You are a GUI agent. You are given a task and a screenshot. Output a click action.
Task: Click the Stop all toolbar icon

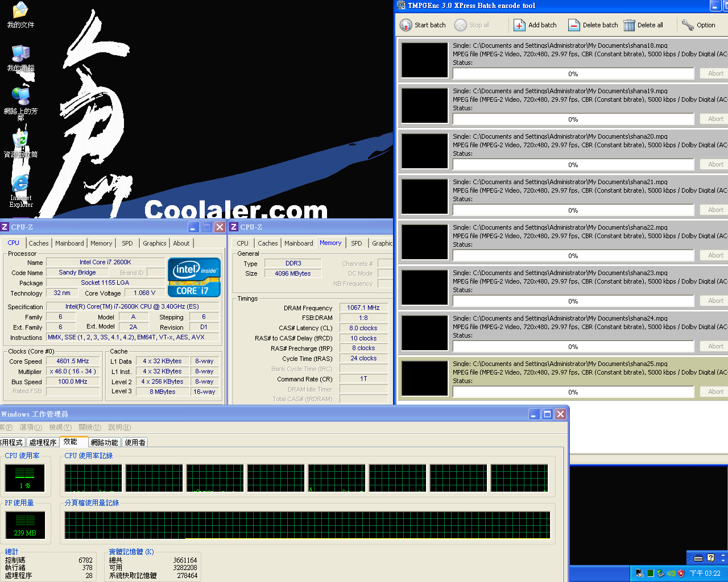coord(460,25)
